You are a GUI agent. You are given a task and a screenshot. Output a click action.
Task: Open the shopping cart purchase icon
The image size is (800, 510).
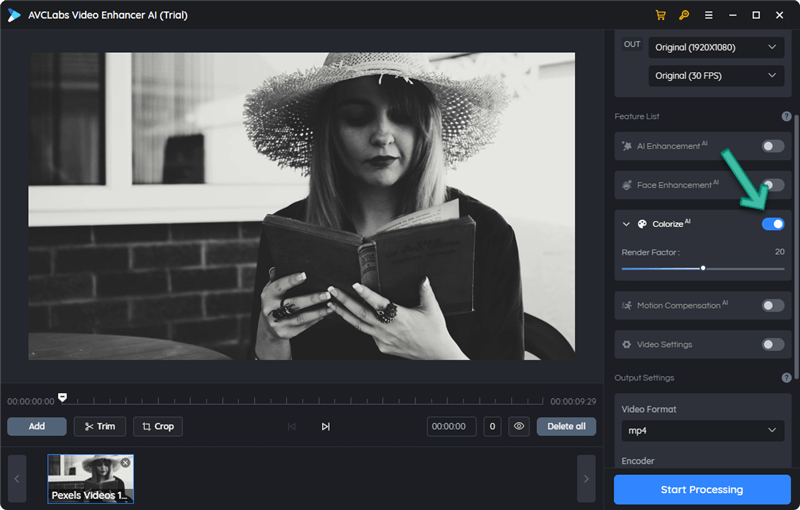660,15
